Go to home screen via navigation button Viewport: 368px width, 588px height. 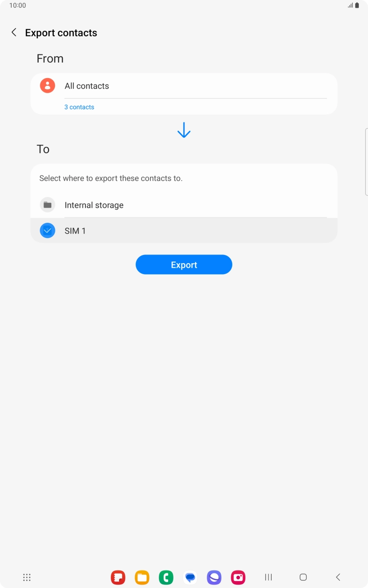coord(303,577)
